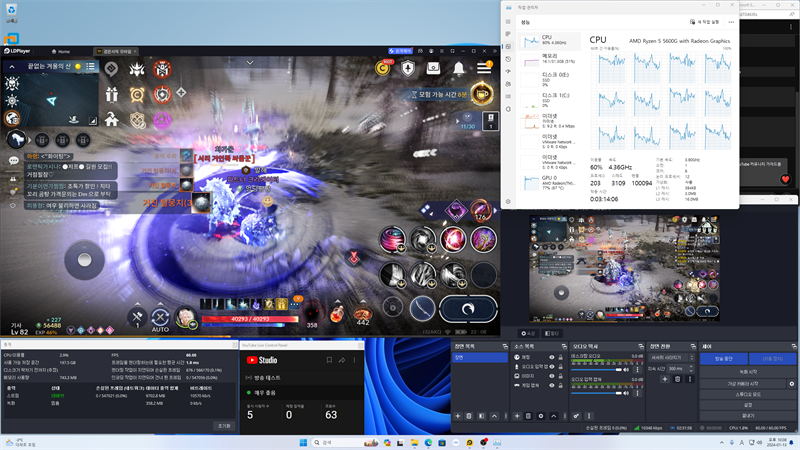The width and height of the screenshot is (800, 450).
Task: Open Users page in Task Manager sidebar
Action: pos(508,84)
